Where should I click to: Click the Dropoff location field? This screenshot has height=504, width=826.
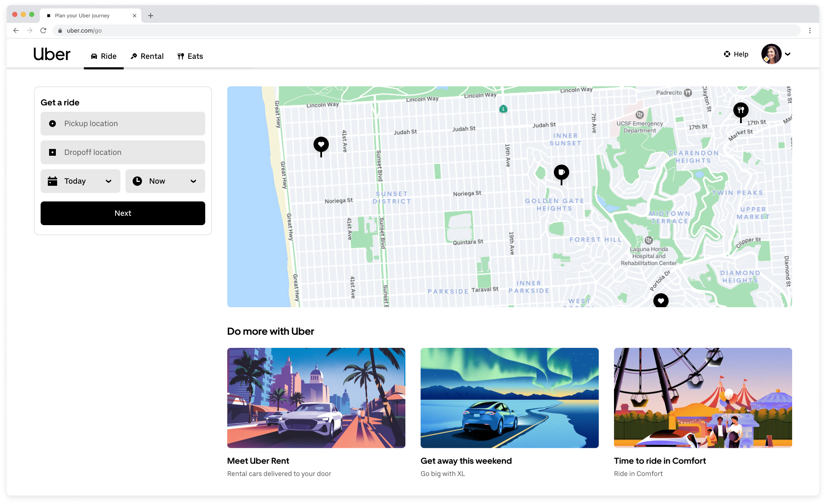(123, 152)
